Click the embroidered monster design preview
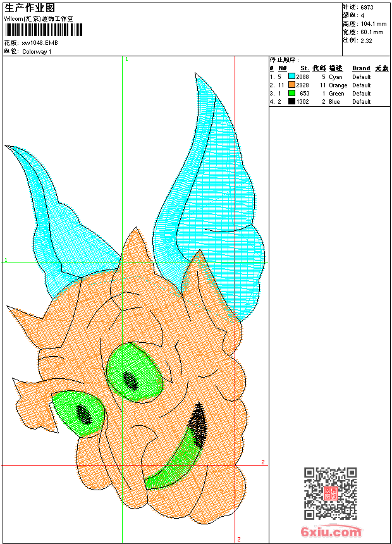392x544 pixels. tap(135, 299)
